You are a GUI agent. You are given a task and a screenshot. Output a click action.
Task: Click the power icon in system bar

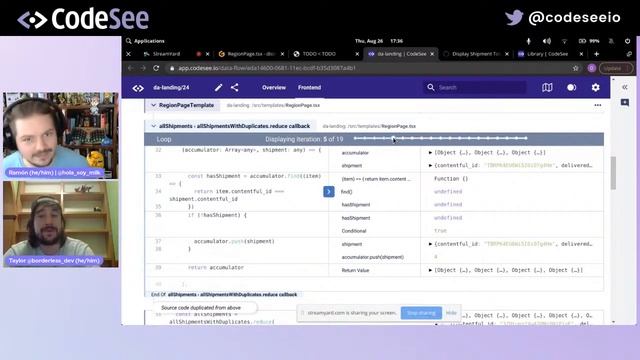coord(627,41)
